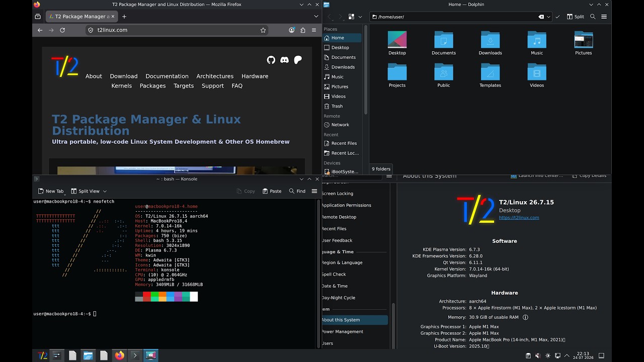Viewport: 644px width, 362px height.
Task: Open the FAQ nav item
Action: (237, 85)
